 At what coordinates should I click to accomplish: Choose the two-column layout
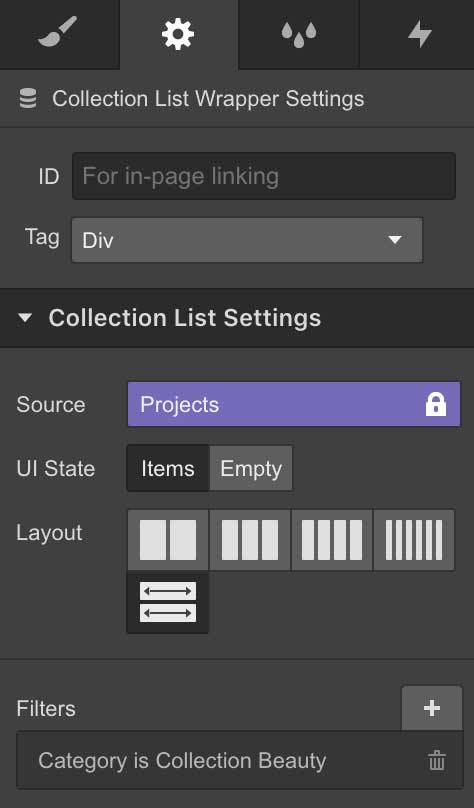pyautogui.click(x=168, y=540)
